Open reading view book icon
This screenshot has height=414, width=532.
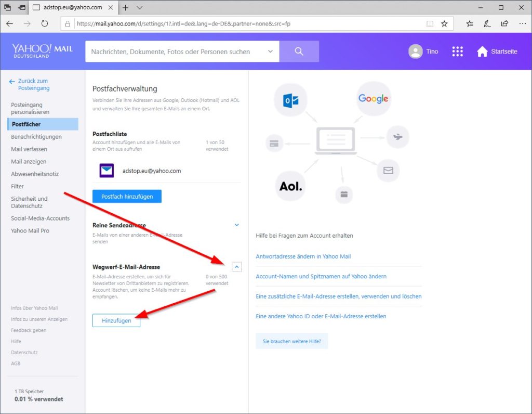coord(430,24)
